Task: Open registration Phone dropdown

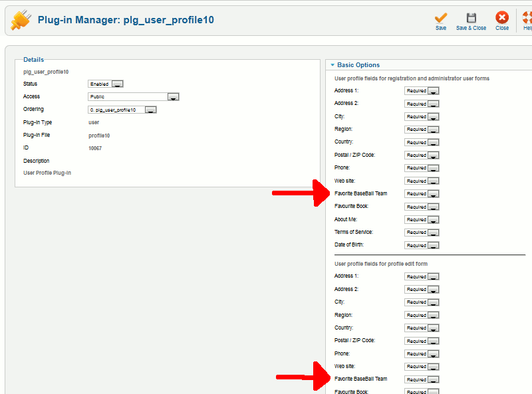Action: [422, 168]
